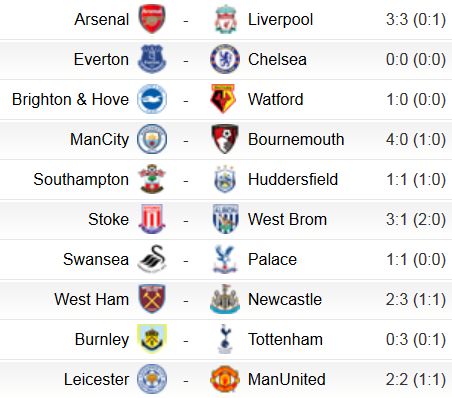The height and width of the screenshot is (398, 452).
Task: Click the Watford crest icon
Action: coord(224,99)
